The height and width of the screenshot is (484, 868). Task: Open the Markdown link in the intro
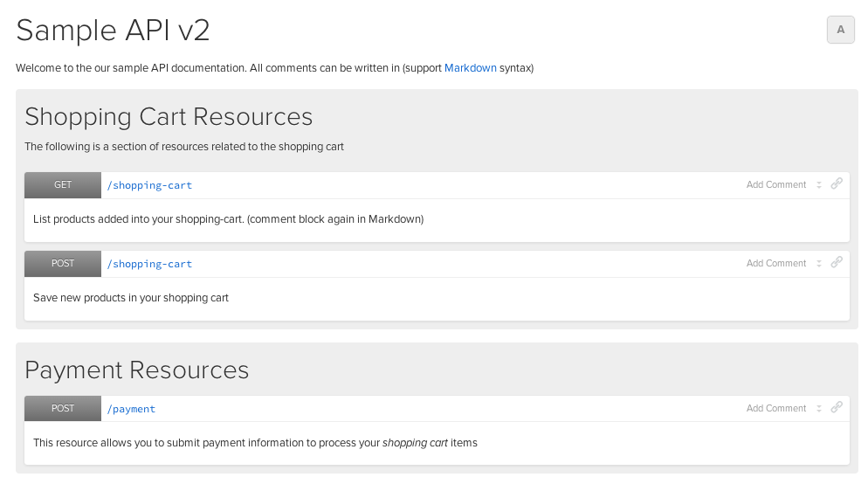click(x=470, y=68)
